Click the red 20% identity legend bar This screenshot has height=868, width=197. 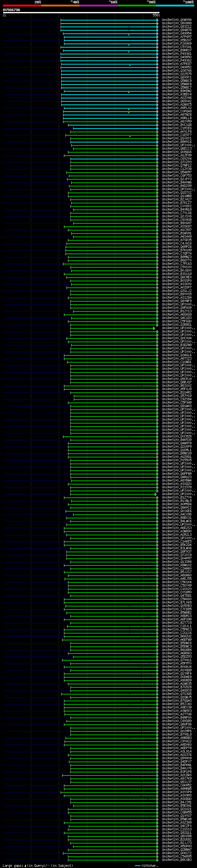pyautogui.click(x=22, y=6)
